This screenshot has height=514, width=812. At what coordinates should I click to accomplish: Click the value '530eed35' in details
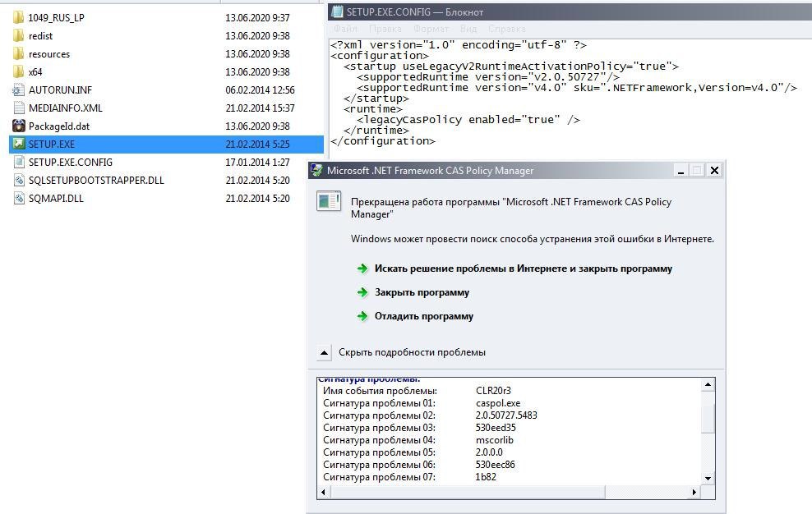pyautogui.click(x=496, y=428)
